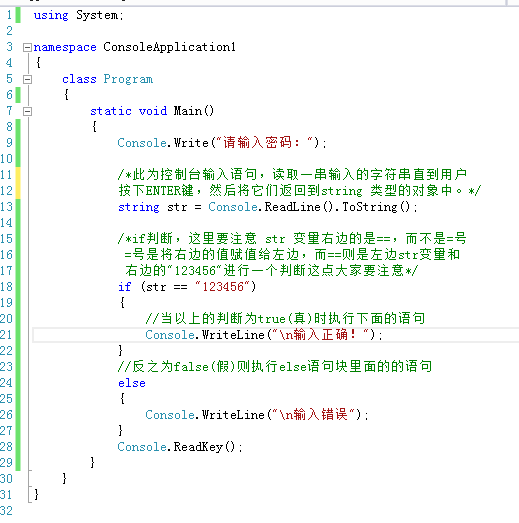Click the "\n输入错误" string
The width and height of the screenshot is (519, 523).
tap(314, 415)
